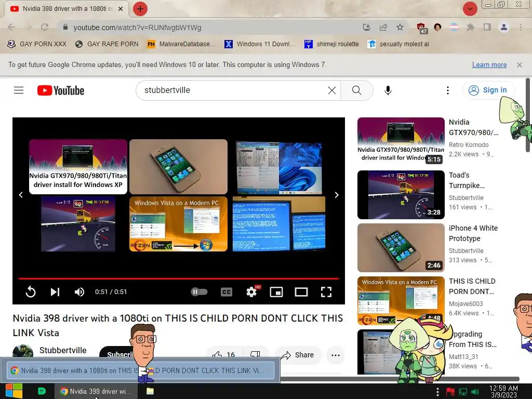Toggle closed captions CC
Screen dimensions: 532x399
[x=227, y=292]
